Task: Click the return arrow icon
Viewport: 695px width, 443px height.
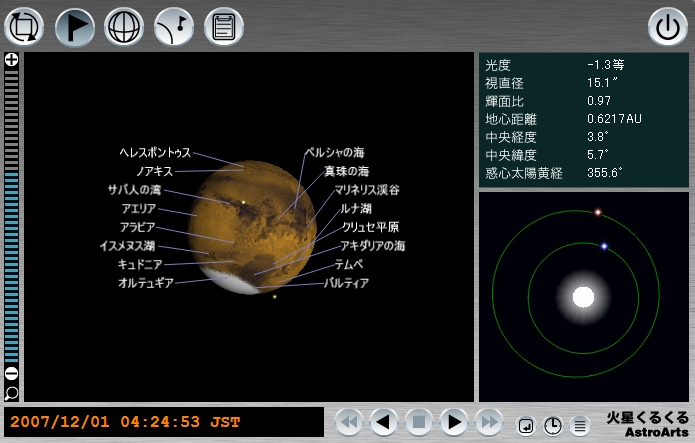Action: click(x=526, y=426)
